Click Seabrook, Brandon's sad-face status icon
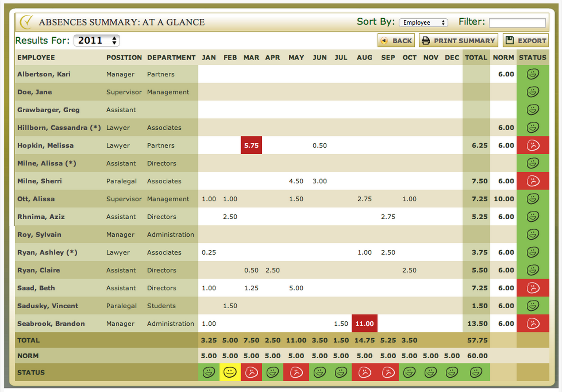 tap(533, 324)
